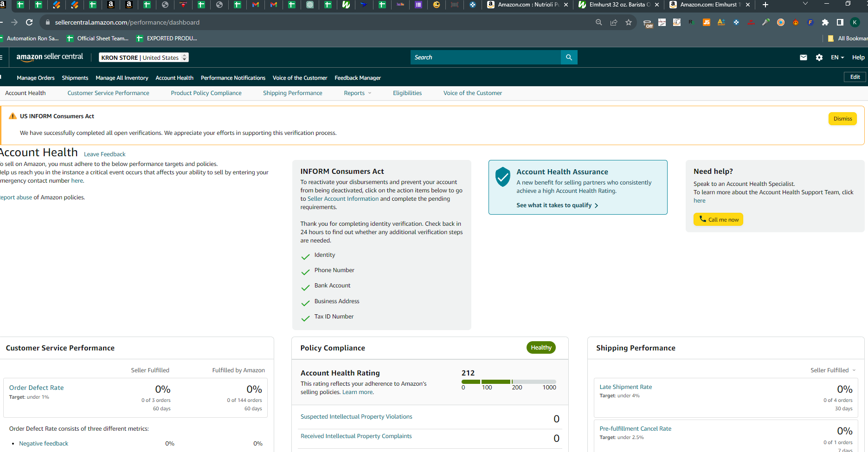Switch to Product Policy Compliance tab
Image resolution: width=868 pixels, height=452 pixels.
206,93
